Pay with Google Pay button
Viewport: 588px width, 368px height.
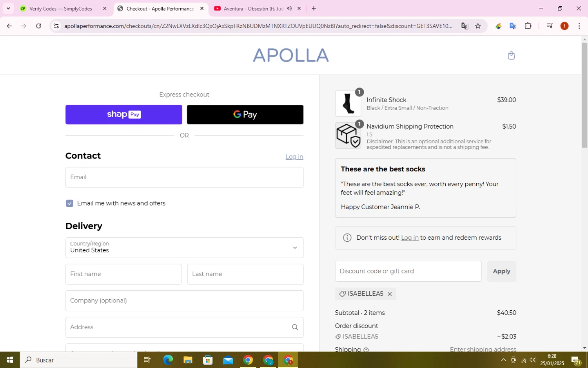coord(245,115)
